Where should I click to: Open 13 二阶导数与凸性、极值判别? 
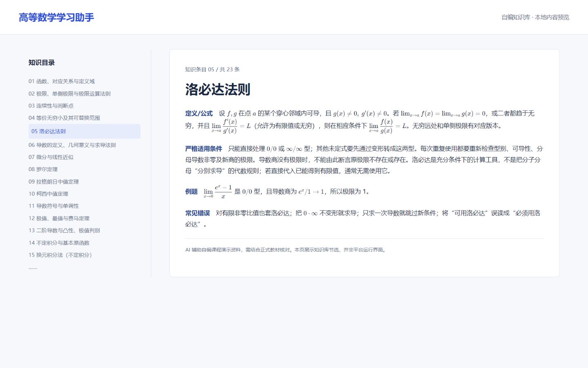(64, 231)
